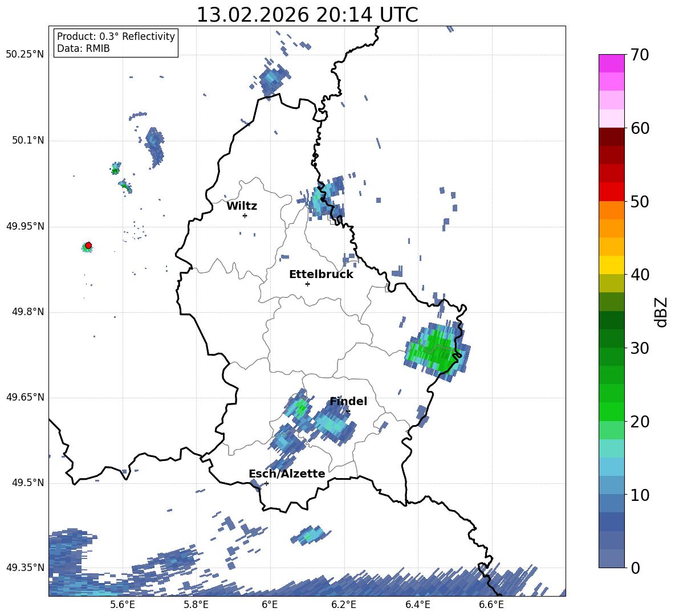Click the magenta top colorbar segment
Image resolution: width=675 pixels, height=616 pixels.
click(611, 63)
